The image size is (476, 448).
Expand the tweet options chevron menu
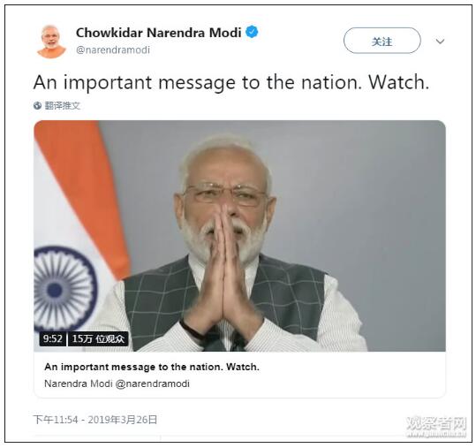pyautogui.click(x=440, y=41)
